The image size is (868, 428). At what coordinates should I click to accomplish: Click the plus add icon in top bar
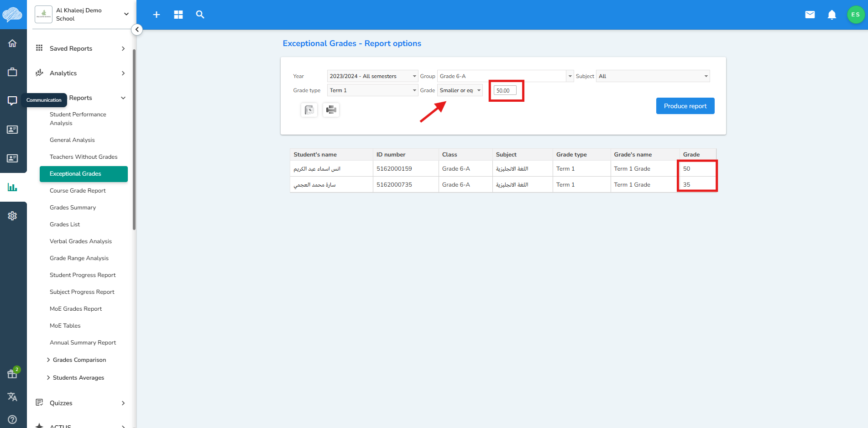point(157,15)
